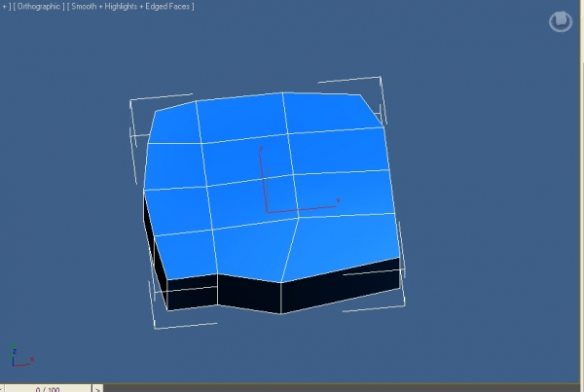Open the Smooth + Highlights + Edged Faces shading menu
Screen dimensions: 584x392
(130, 7)
